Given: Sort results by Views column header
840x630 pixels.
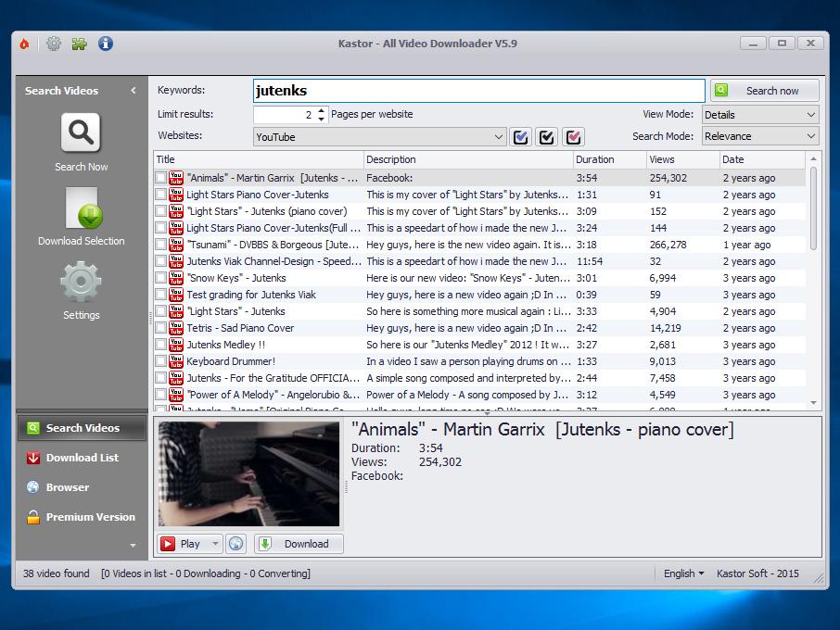Looking at the screenshot, I should [x=682, y=159].
